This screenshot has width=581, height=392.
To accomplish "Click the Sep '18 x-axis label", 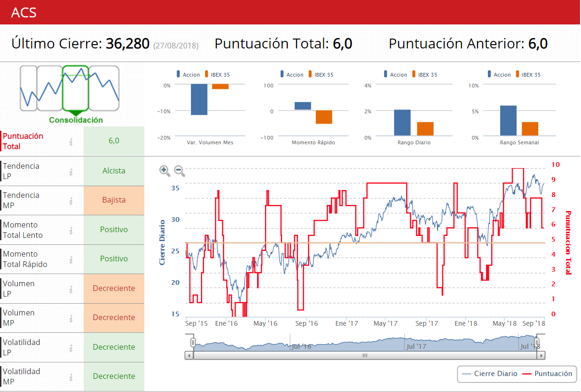I will tap(534, 323).
